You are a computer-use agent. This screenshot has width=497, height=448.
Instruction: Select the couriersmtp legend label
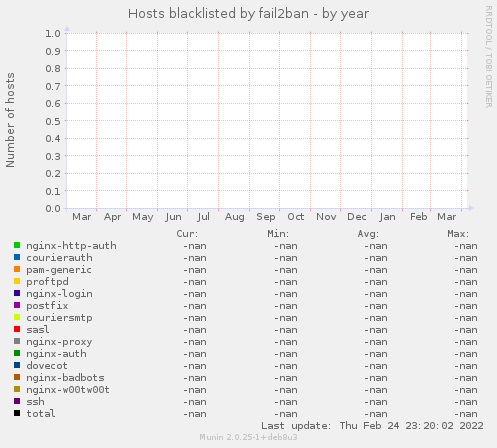pos(59,318)
